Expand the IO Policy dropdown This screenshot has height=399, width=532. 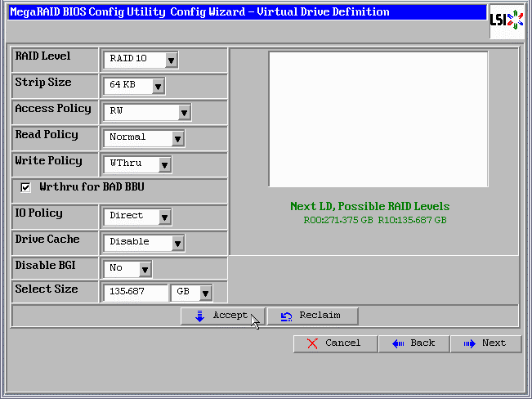164,217
